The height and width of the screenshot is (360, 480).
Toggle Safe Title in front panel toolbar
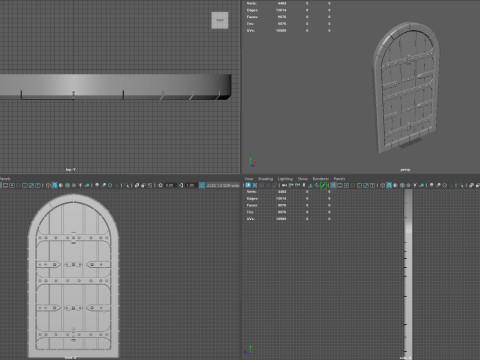(x=38, y=185)
